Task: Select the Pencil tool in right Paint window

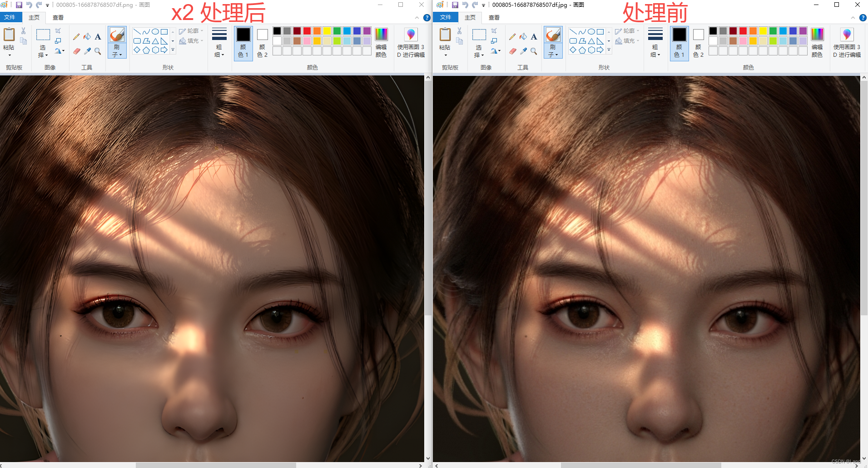Action: (512, 37)
